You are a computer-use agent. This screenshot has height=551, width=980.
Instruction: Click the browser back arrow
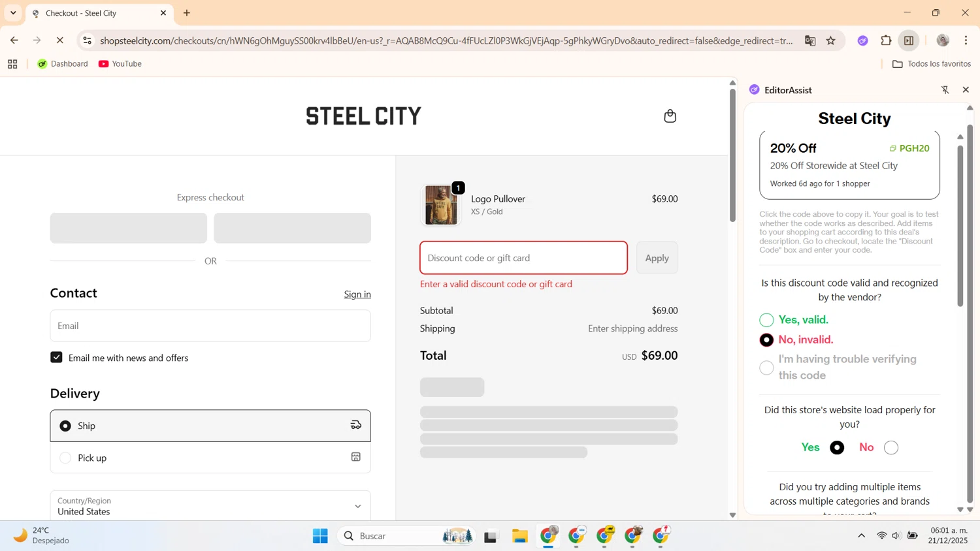click(x=14, y=40)
